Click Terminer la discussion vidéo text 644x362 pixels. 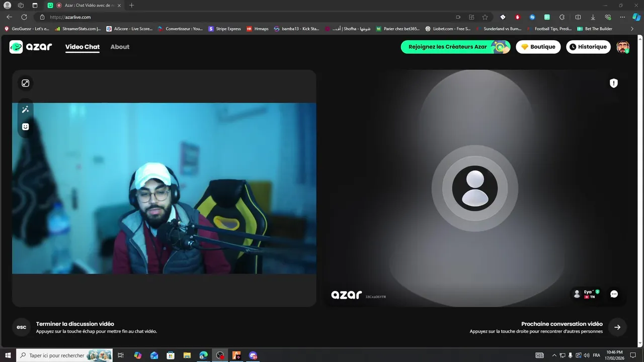(x=75, y=324)
